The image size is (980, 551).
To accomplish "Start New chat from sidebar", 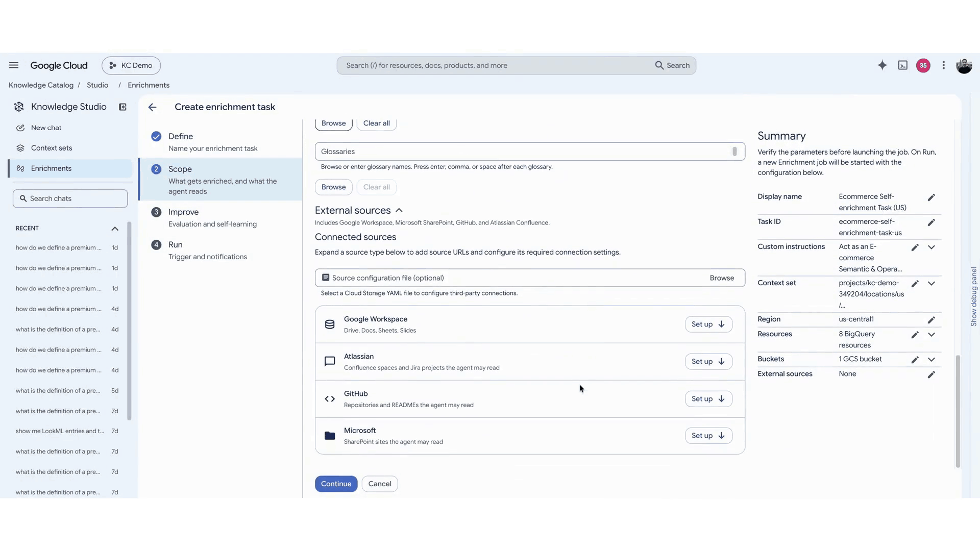I will point(70,128).
